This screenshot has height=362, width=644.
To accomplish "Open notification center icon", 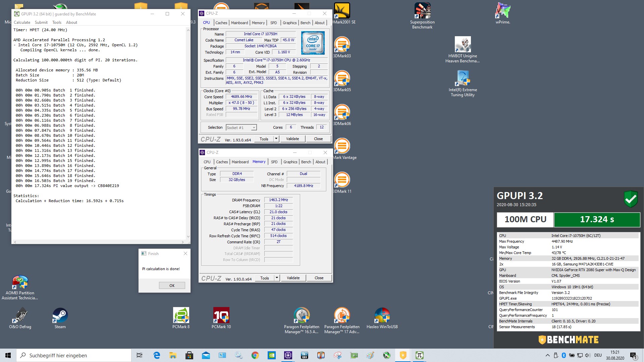I will click(x=633, y=355).
